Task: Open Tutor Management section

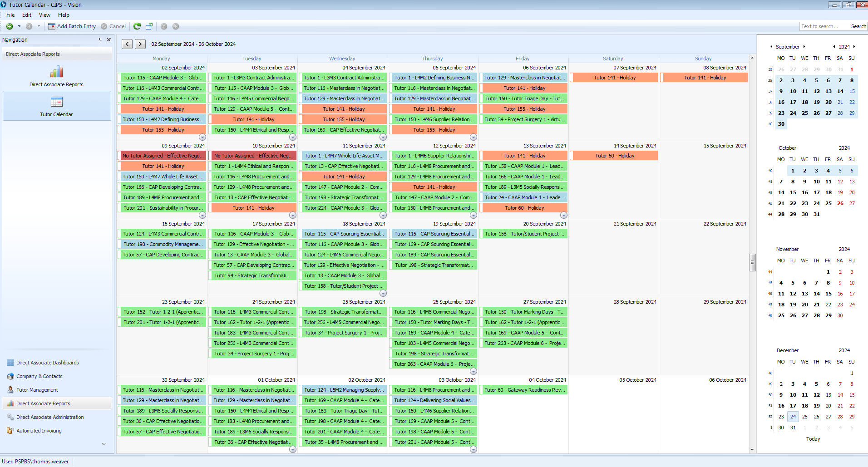Action: pos(37,390)
